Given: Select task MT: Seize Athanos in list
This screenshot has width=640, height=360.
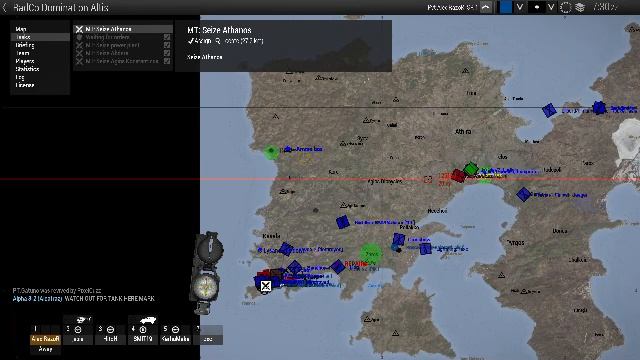Looking at the screenshot, I should 123,29.
